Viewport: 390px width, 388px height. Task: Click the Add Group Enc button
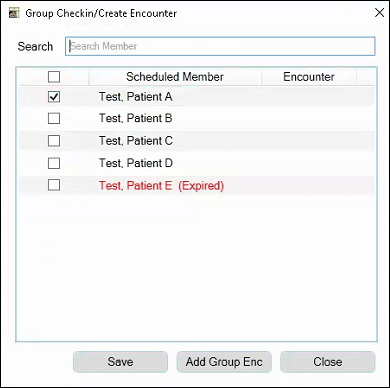[x=224, y=362]
